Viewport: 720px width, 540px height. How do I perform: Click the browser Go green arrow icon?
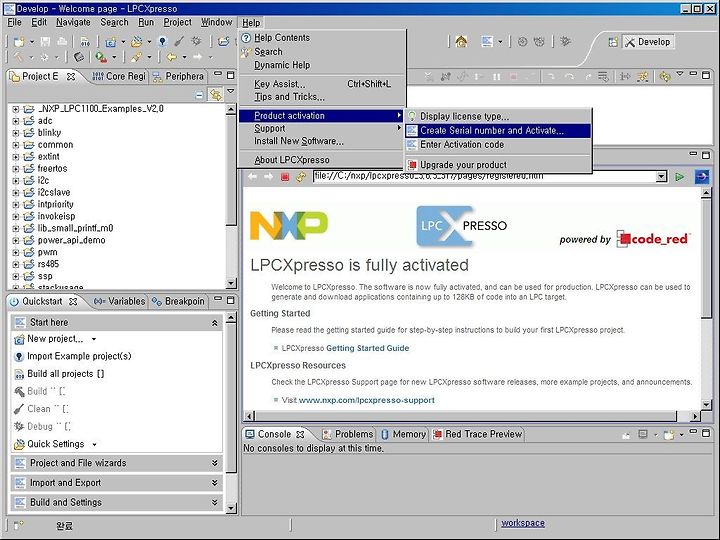coord(680,177)
